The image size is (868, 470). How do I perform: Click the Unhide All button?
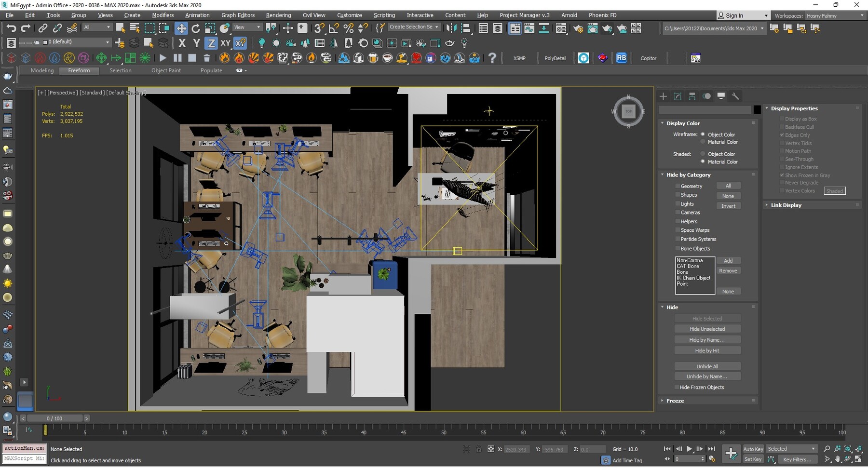(x=707, y=366)
